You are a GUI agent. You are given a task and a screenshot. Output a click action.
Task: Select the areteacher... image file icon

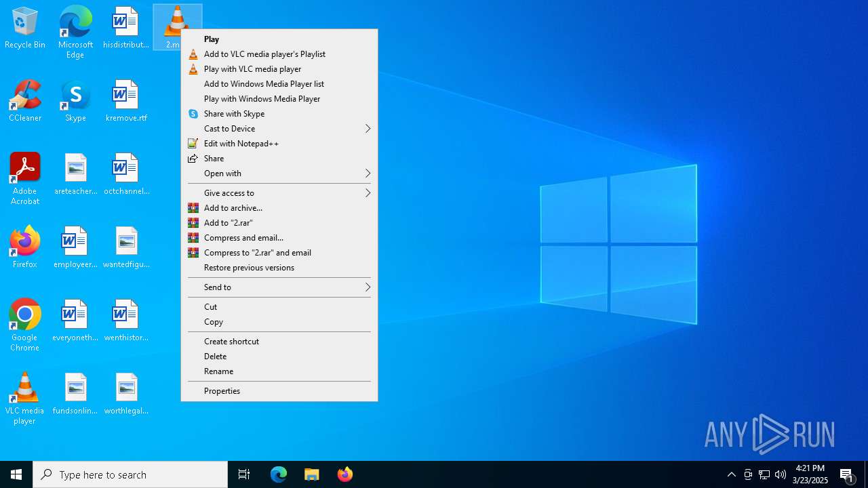[75, 174]
